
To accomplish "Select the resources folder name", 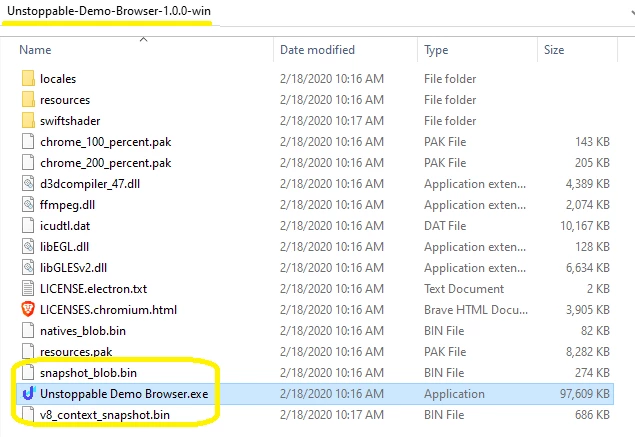I will (65, 100).
